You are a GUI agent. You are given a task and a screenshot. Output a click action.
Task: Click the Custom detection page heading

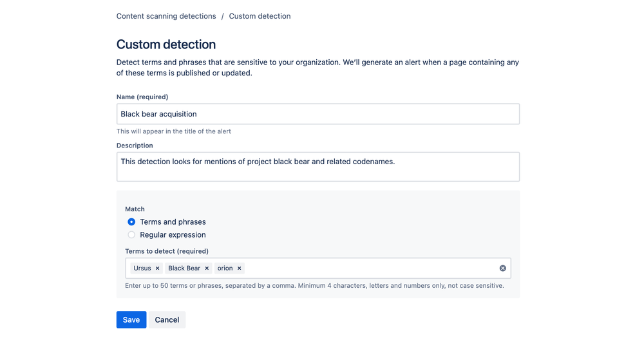click(166, 44)
